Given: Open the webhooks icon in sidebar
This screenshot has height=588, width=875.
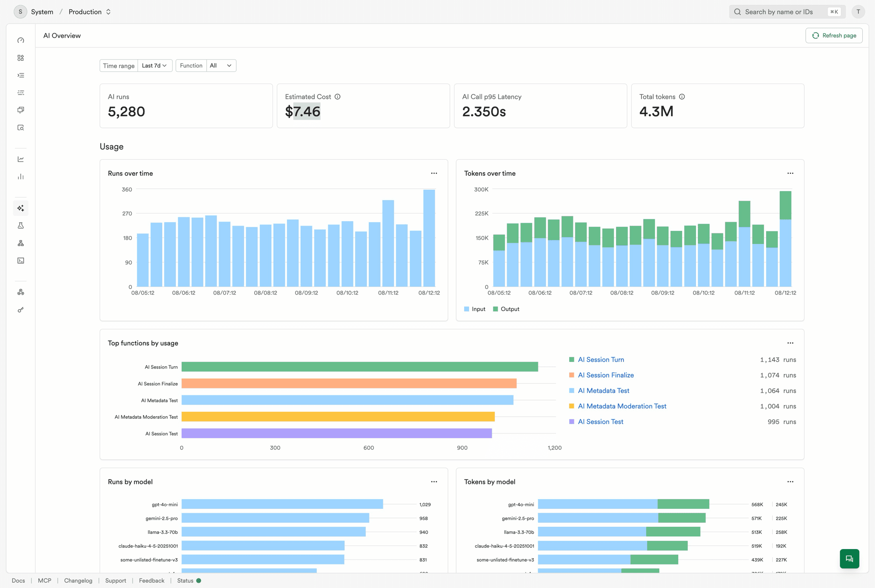Looking at the screenshot, I should tap(21, 292).
